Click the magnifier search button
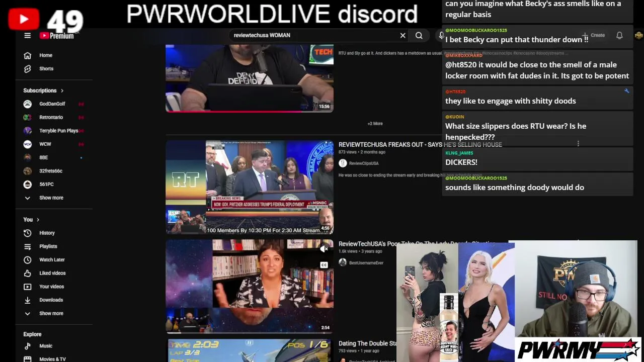The image size is (644, 362). click(x=419, y=35)
